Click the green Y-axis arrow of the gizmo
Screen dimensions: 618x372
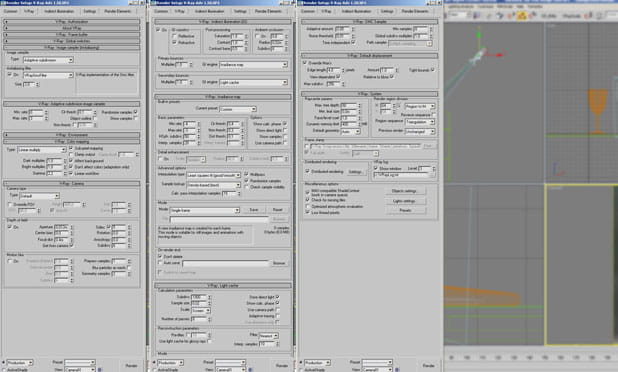click(x=479, y=35)
